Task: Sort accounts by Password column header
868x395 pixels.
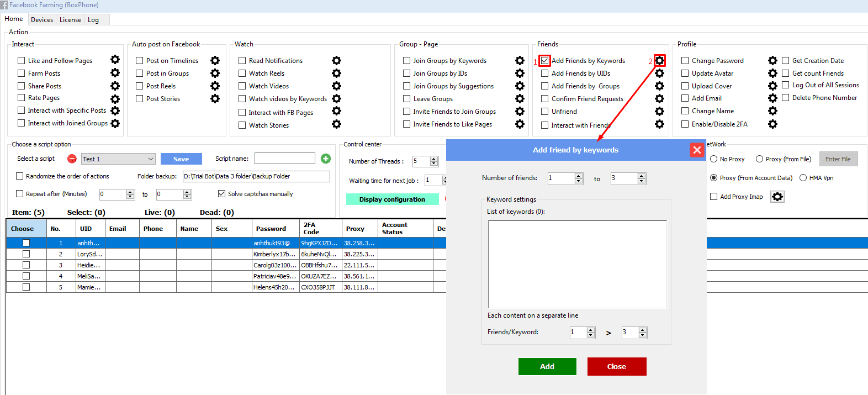Action: click(276, 229)
